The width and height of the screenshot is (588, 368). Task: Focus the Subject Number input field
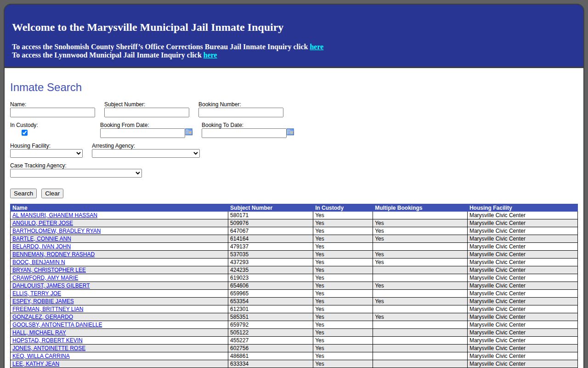(147, 113)
